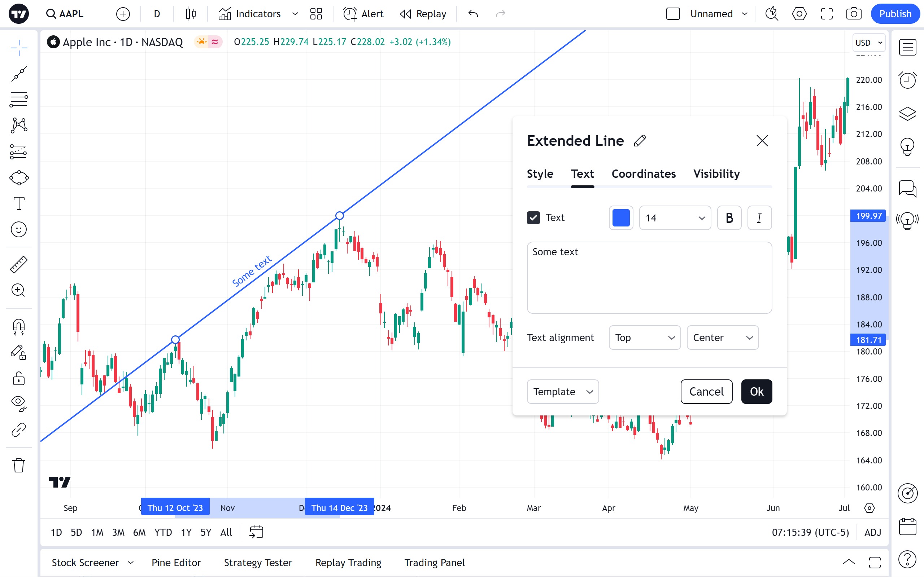Open the blue text color swatch
This screenshot has height=577, width=924.
[621, 218]
